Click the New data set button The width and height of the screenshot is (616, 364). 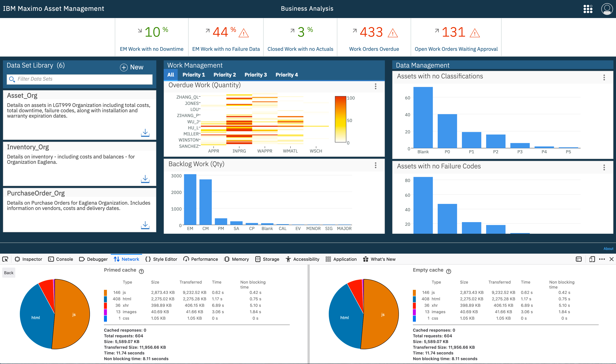point(132,67)
